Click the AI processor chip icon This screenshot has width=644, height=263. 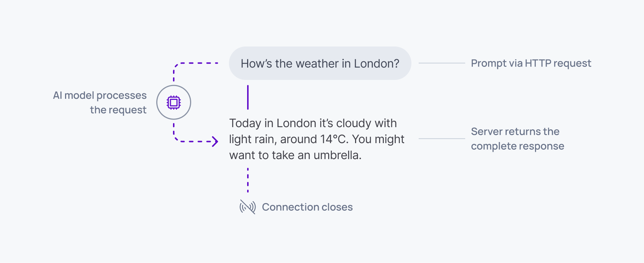(174, 102)
